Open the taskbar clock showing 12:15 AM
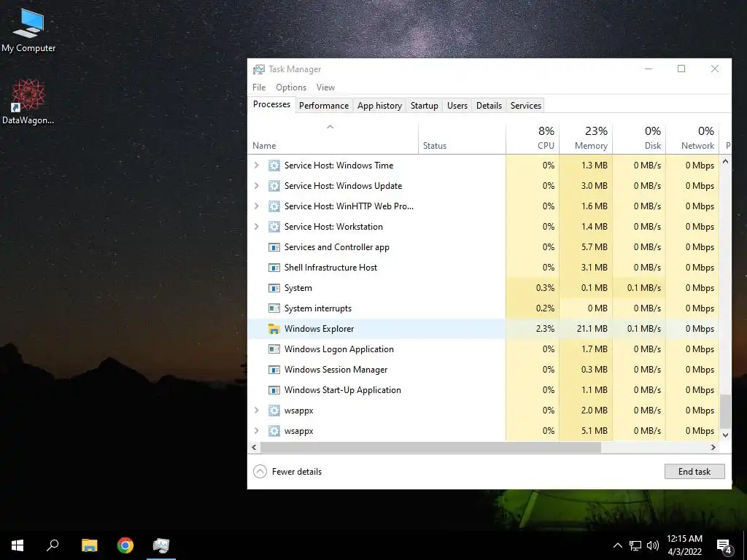Viewport: 747px width, 560px height. coord(684,545)
